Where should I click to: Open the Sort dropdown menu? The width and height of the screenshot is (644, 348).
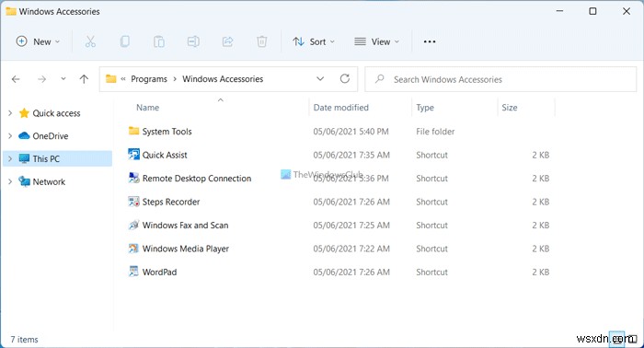(x=314, y=41)
